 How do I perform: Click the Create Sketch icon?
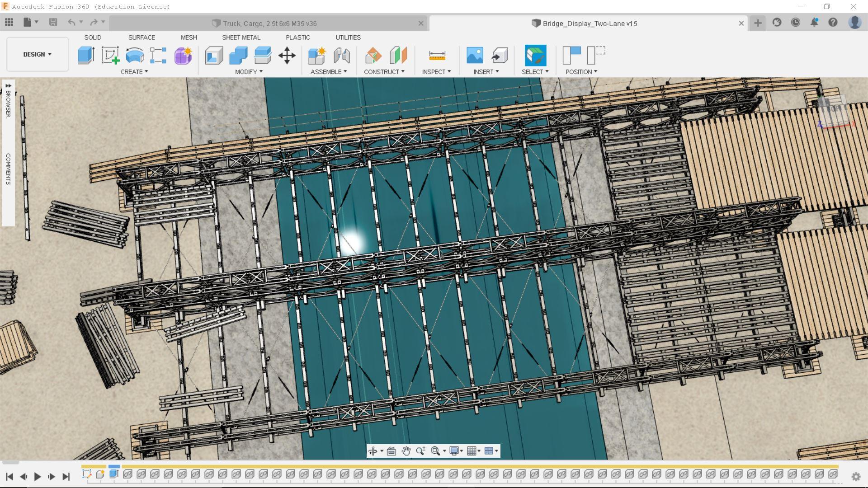click(x=110, y=56)
